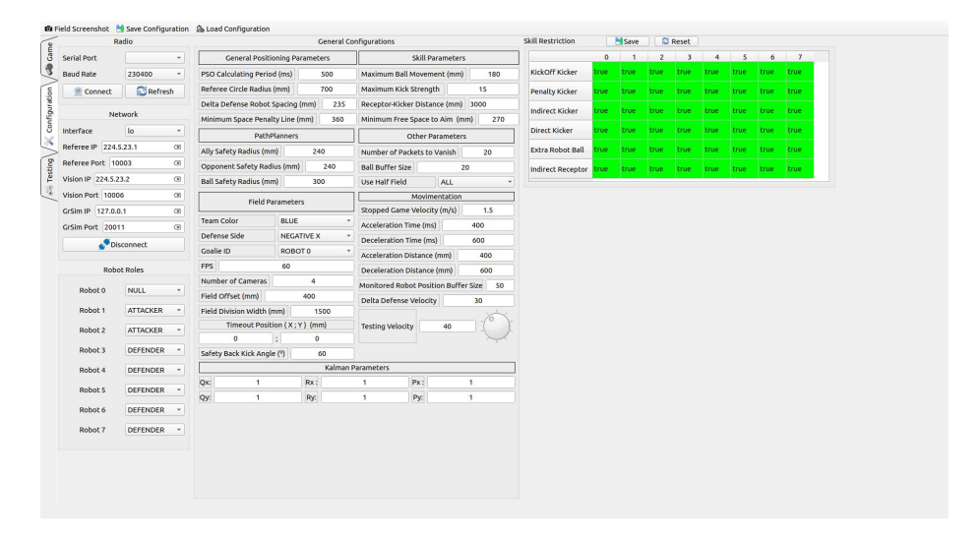
Task: Open the Team Color dropdown
Action: pyautogui.click(x=316, y=220)
